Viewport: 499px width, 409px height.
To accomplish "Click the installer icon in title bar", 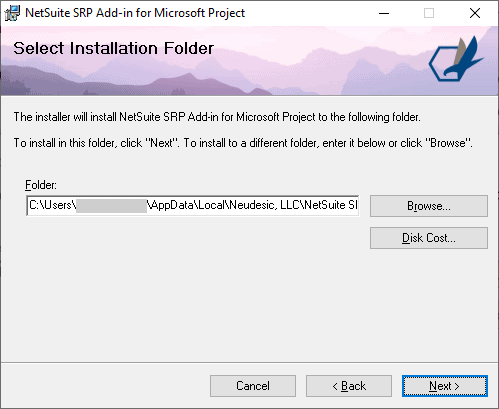I will (12, 13).
